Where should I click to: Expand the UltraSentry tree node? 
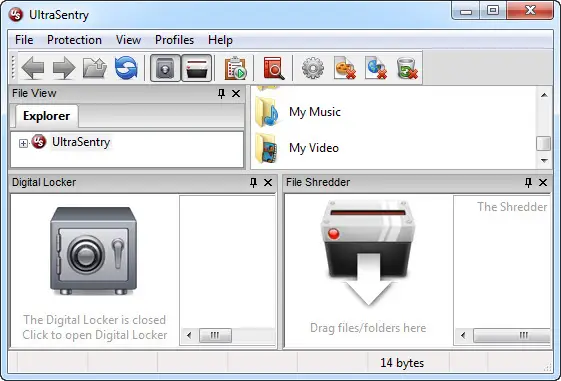click(x=23, y=143)
